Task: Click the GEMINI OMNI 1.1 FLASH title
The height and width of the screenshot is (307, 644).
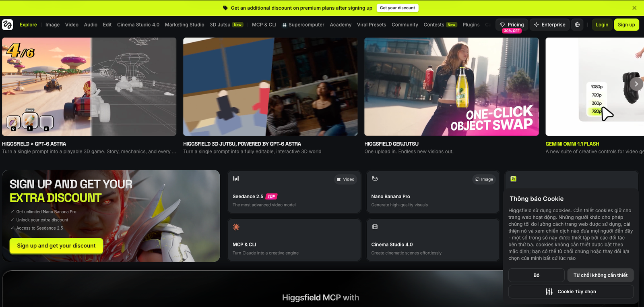Action: [x=572, y=144]
